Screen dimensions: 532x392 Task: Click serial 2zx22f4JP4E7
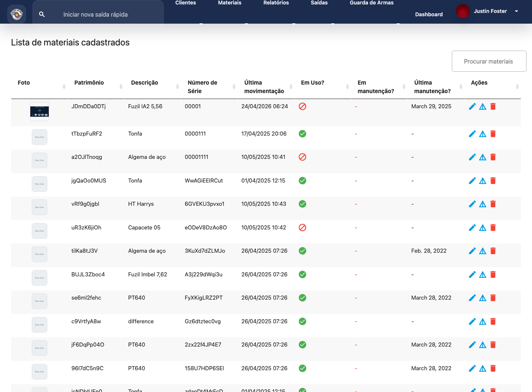(x=203, y=345)
